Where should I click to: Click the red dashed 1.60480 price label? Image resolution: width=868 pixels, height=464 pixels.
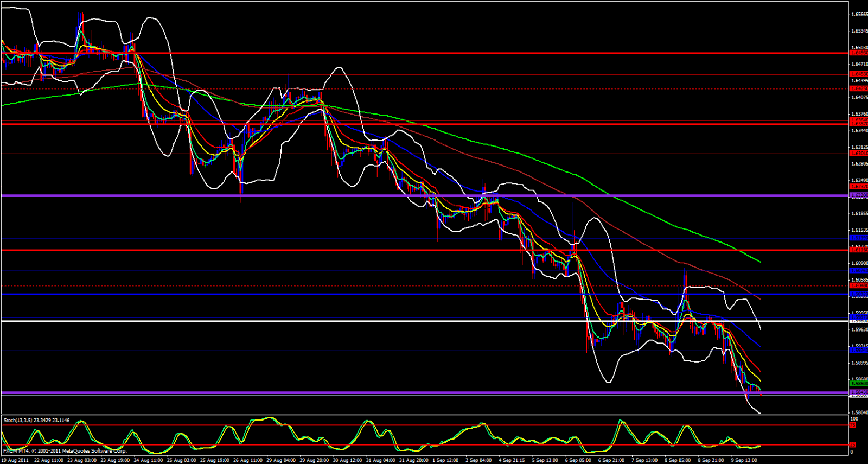tap(858, 285)
